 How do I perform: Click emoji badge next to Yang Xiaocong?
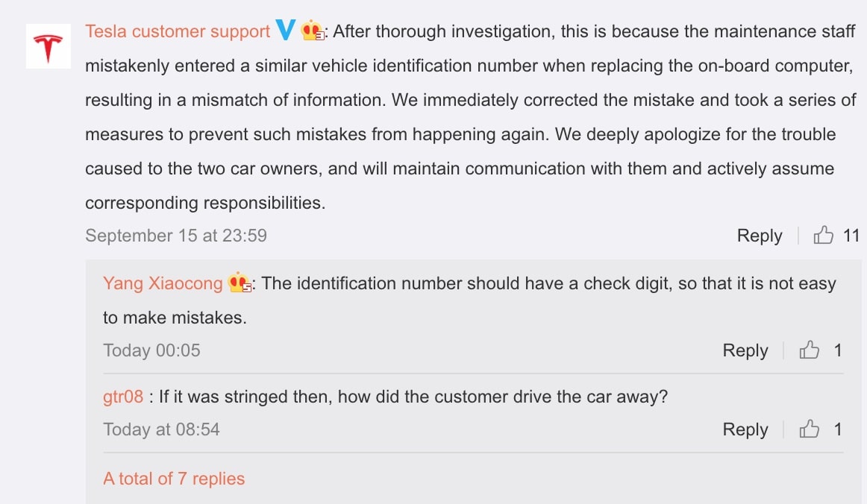pos(240,283)
